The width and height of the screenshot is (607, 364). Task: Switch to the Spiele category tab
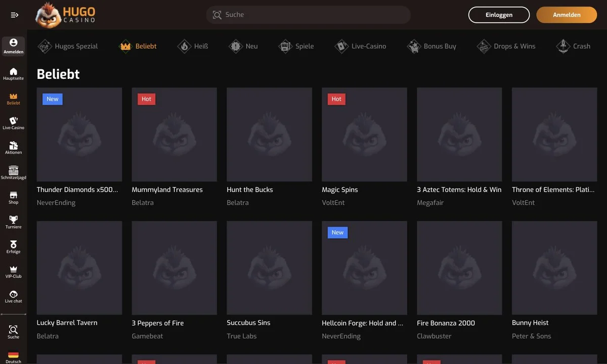click(296, 46)
